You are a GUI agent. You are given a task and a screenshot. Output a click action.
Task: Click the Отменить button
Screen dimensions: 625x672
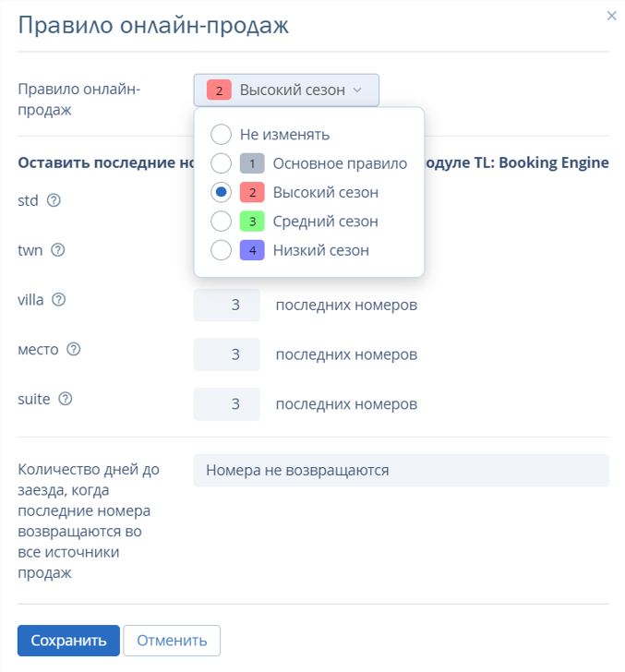coord(172,641)
